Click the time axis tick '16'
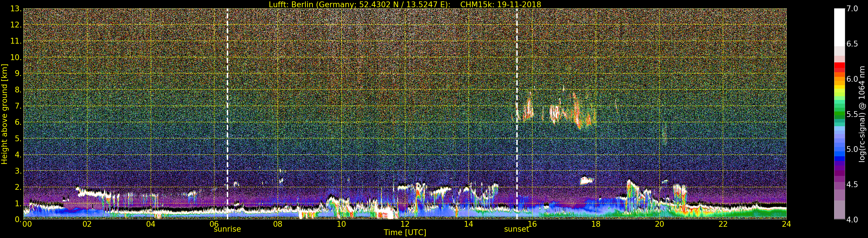 click(x=532, y=224)
